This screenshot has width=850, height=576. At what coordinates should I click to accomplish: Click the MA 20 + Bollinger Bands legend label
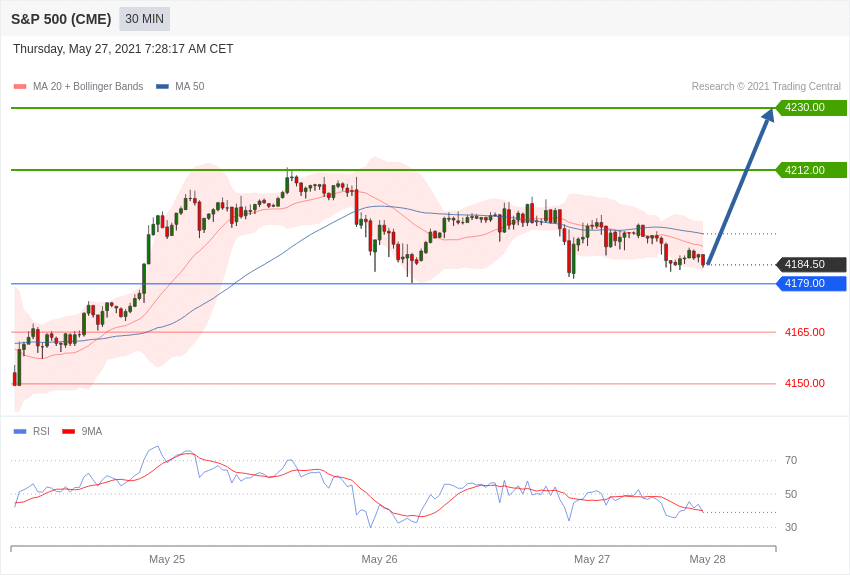pos(88,86)
